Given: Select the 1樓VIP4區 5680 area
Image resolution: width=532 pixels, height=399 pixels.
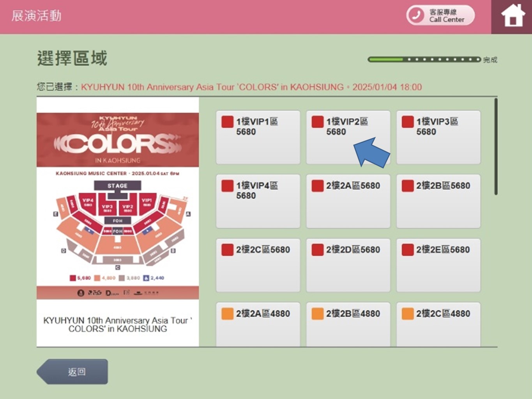Looking at the screenshot, I should click(258, 201).
